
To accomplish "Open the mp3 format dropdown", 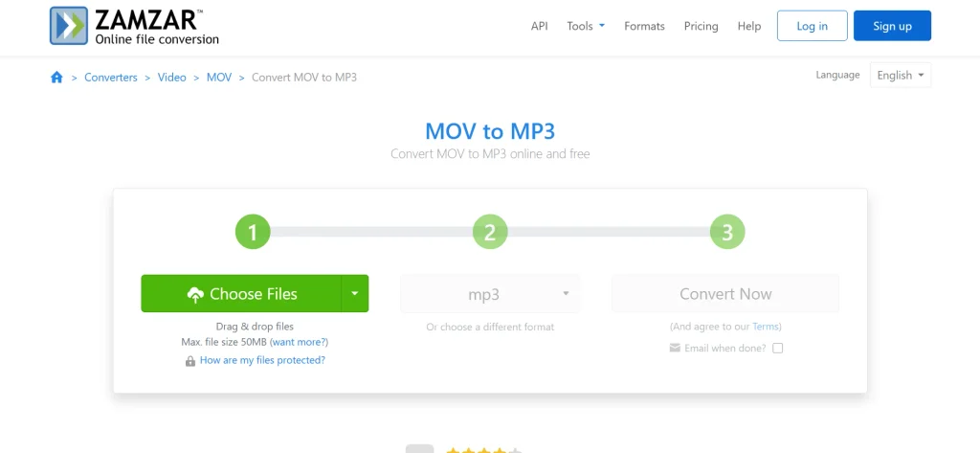I will (x=490, y=294).
